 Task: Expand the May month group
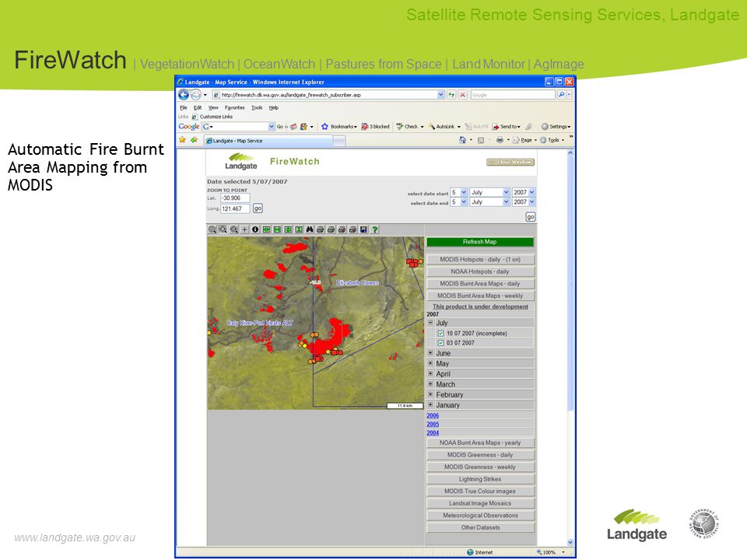(430, 363)
